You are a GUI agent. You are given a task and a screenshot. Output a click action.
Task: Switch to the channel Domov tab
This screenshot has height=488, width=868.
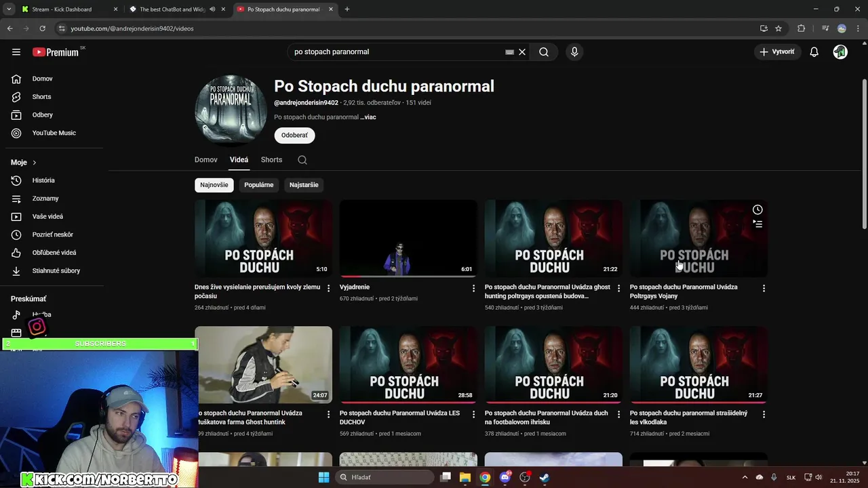coord(206,160)
